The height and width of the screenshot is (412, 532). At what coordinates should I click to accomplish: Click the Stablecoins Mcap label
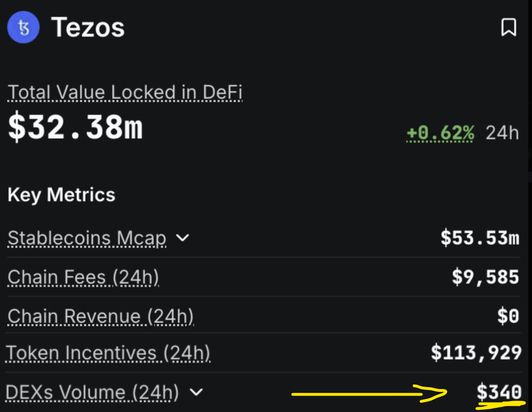(x=87, y=238)
